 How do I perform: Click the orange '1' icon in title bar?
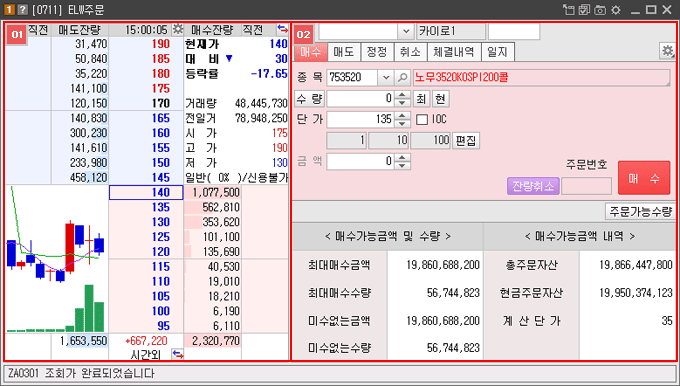pos(9,10)
